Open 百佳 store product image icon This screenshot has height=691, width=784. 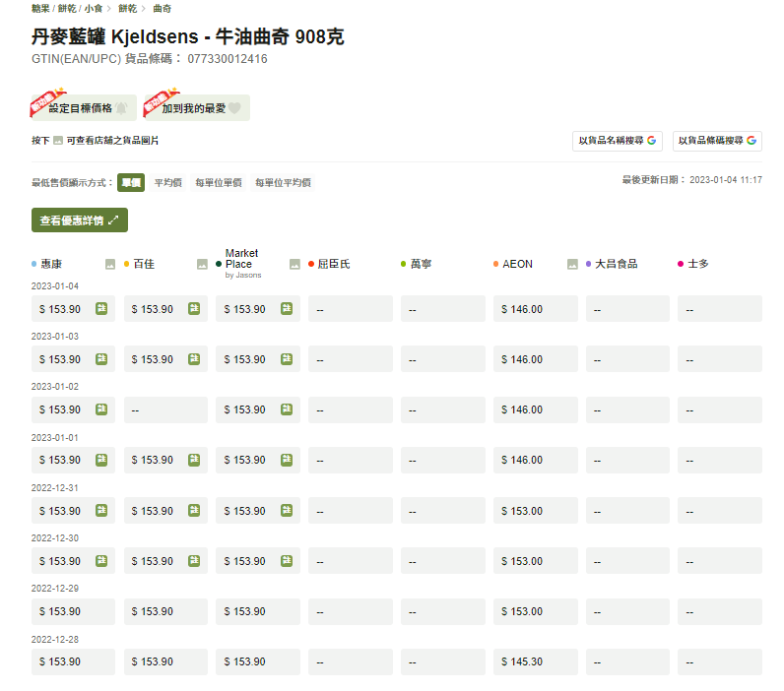point(202,264)
